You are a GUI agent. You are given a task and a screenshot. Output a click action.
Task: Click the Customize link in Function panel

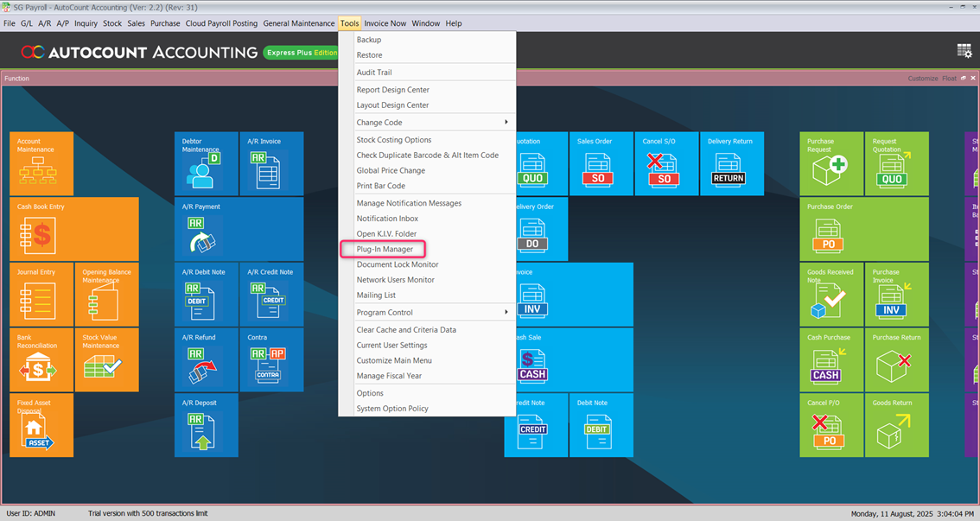click(922, 78)
